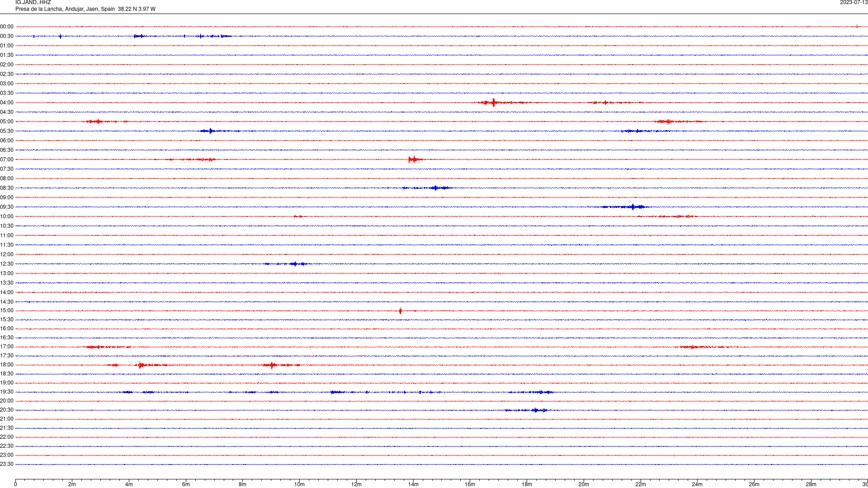
Task: Click the 8m time axis tick label
Action: click(242, 484)
